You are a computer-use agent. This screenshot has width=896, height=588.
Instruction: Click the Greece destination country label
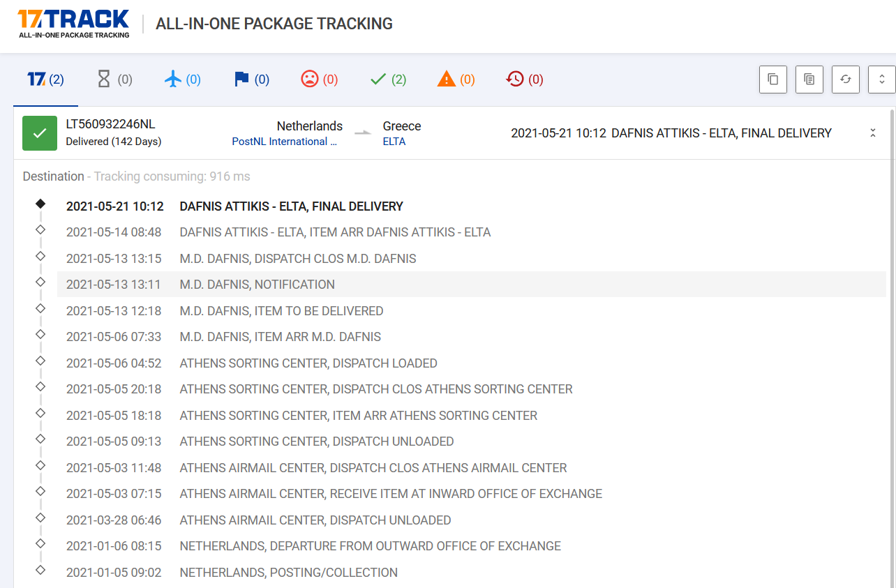(x=402, y=126)
